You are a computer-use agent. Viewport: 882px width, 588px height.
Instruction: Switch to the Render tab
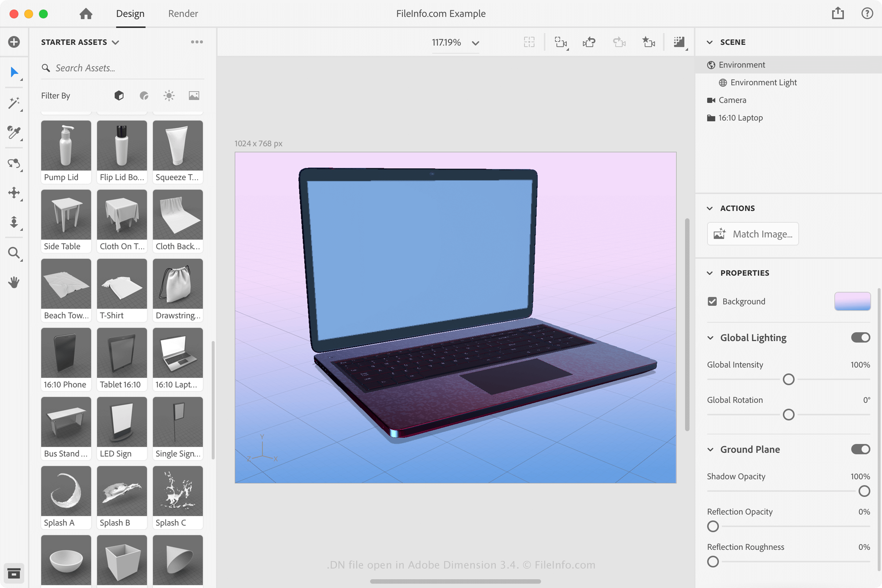183,13
